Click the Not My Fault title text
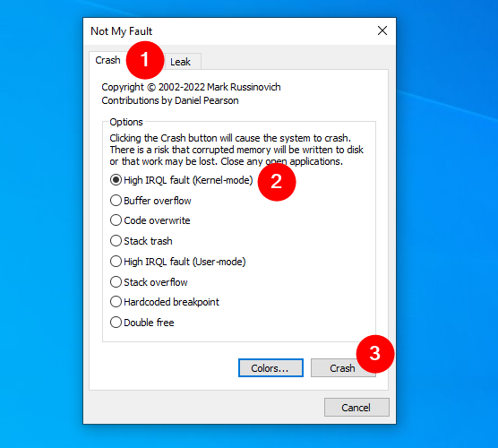 click(x=121, y=31)
